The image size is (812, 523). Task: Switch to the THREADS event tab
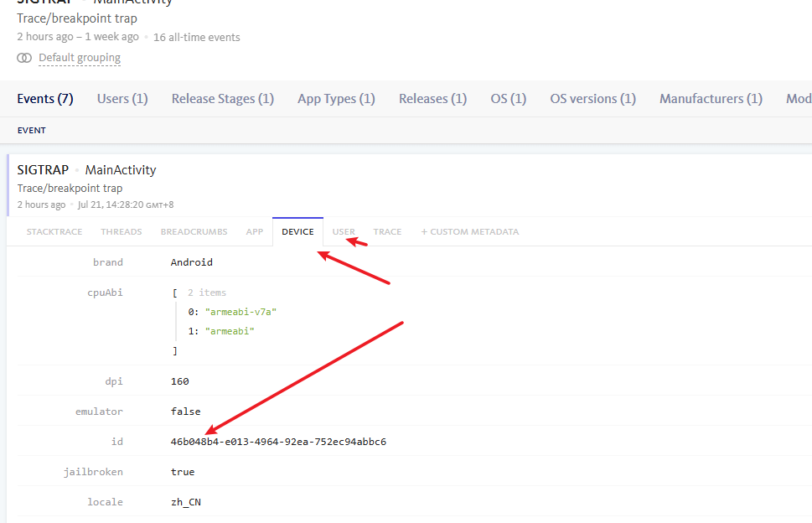tap(122, 232)
